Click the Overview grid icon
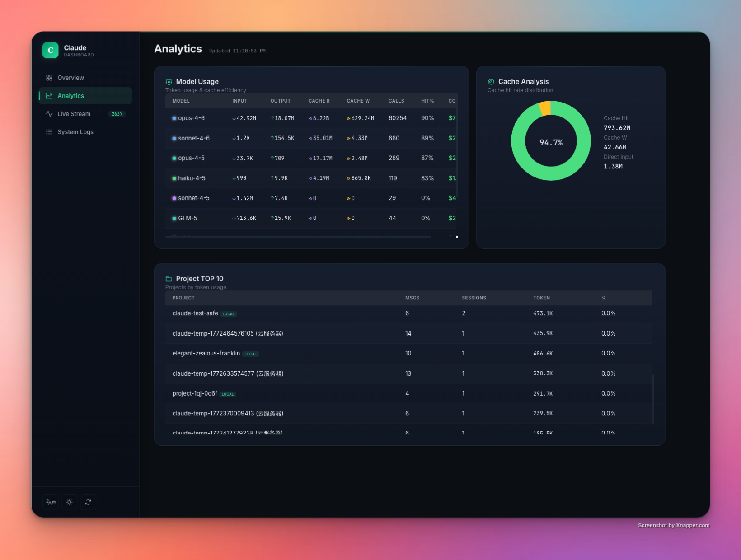The width and height of the screenshot is (741, 560). pyautogui.click(x=49, y=78)
